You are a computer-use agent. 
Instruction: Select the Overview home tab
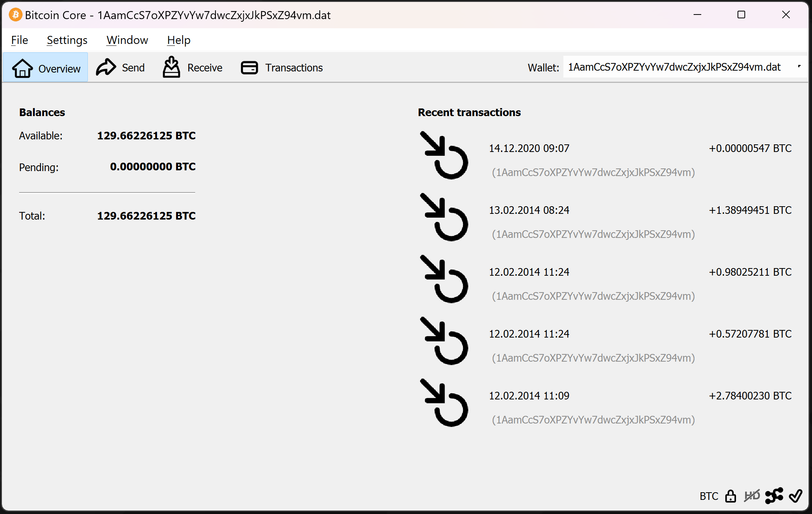46,68
